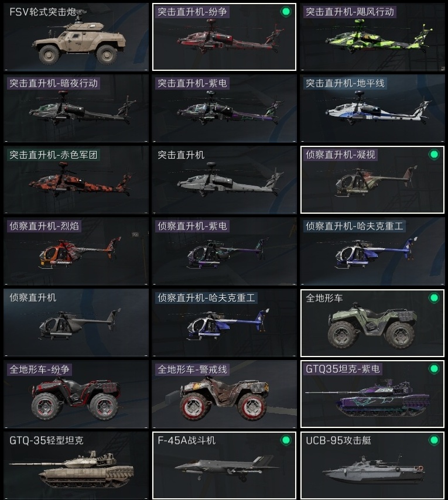Click green equipped dot on 突击直升机-纷争
Screen dimensions: 448x500
click(286, 12)
